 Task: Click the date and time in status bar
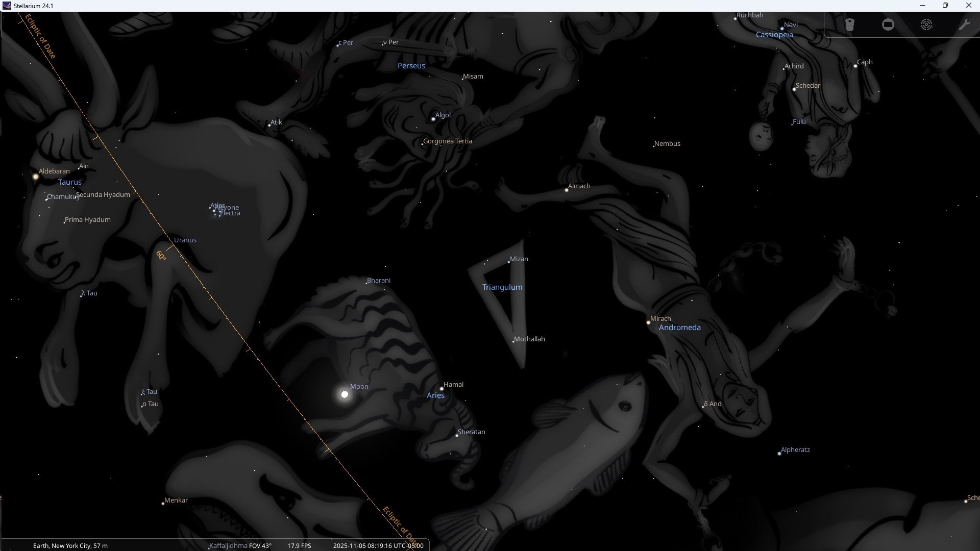tap(378, 545)
